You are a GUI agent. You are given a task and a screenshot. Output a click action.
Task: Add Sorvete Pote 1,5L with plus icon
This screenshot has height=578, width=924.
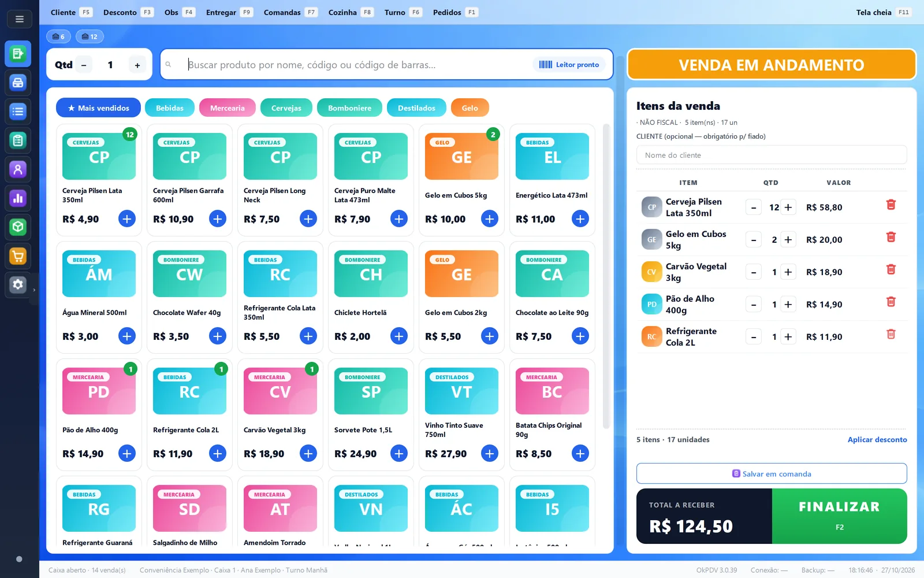(399, 454)
